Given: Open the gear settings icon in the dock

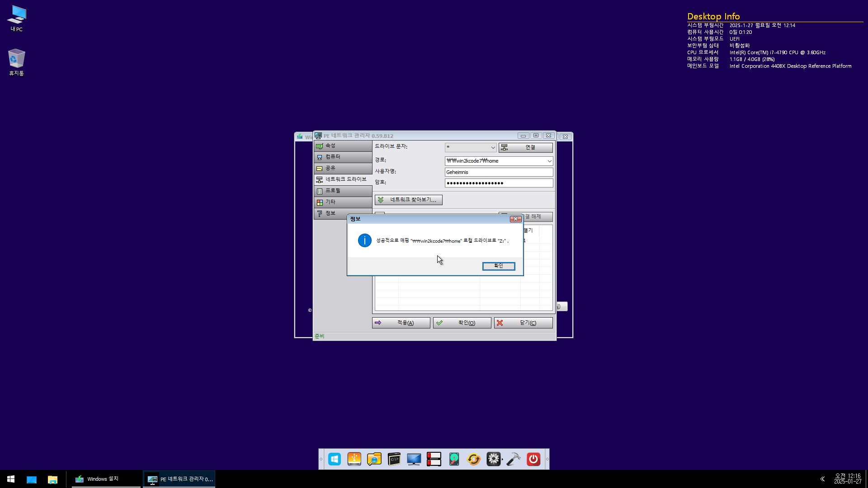Looking at the screenshot, I should click(493, 460).
